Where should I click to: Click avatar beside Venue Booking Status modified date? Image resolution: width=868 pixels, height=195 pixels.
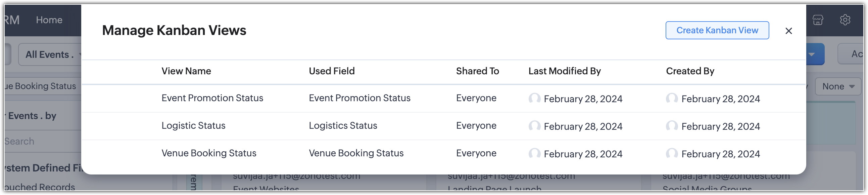point(534,154)
